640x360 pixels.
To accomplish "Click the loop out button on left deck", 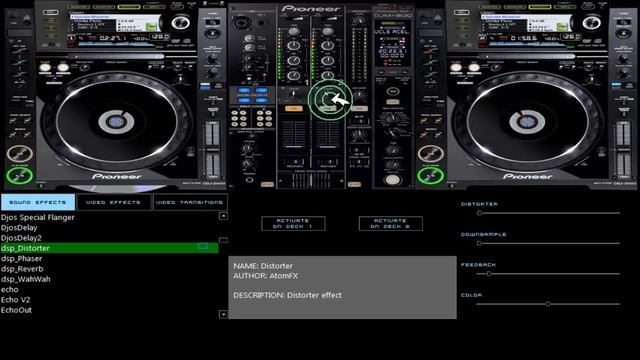I will tap(62, 68).
